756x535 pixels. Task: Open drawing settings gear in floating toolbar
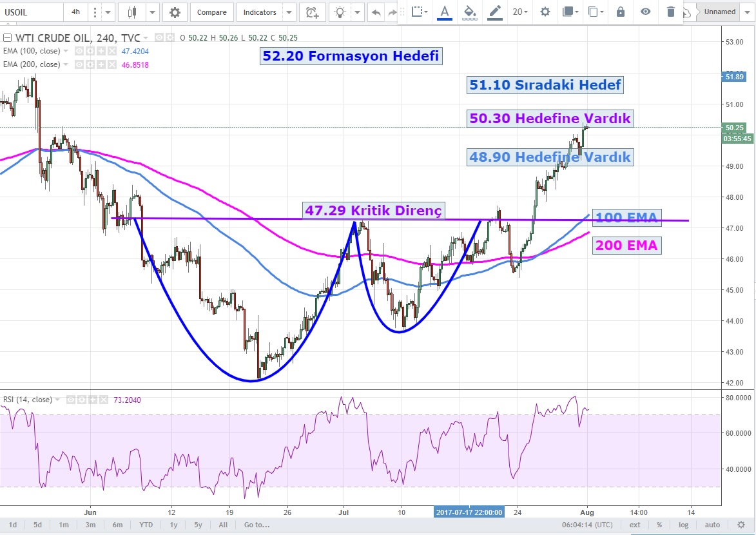(545, 12)
